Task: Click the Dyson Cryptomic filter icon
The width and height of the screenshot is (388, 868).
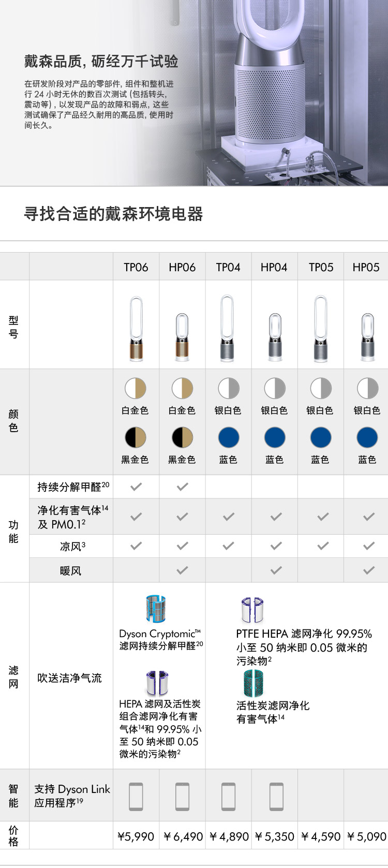Action: (x=156, y=609)
